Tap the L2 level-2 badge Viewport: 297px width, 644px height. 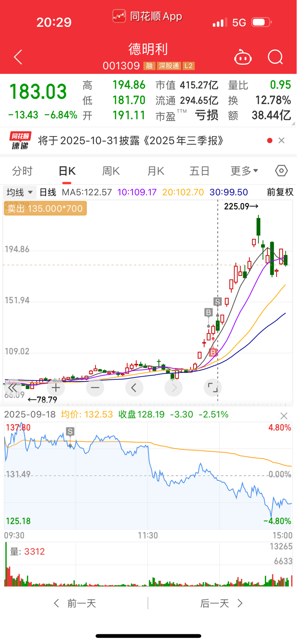point(188,66)
